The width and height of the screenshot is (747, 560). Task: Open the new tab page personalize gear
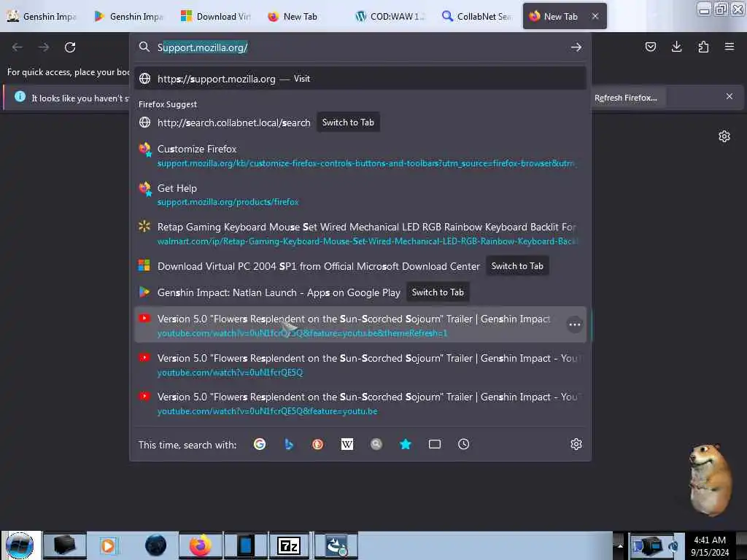pyautogui.click(x=724, y=136)
